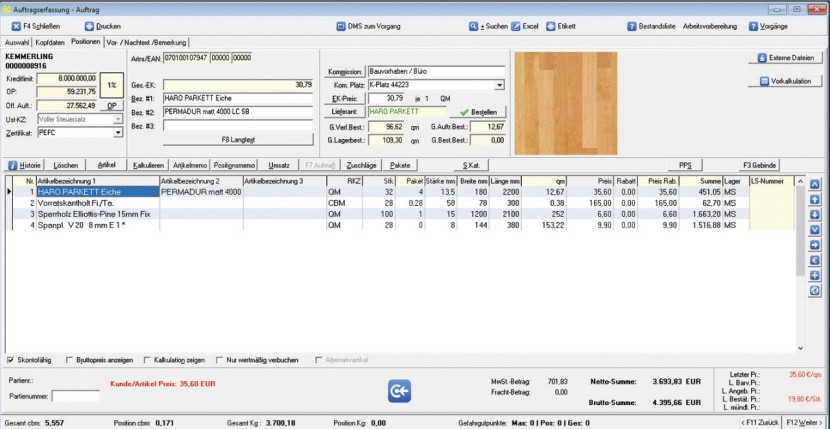The height and width of the screenshot is (429, 830).
Task: Toggle the Skontofähig checkbox
Action: (x=11, y=359)
